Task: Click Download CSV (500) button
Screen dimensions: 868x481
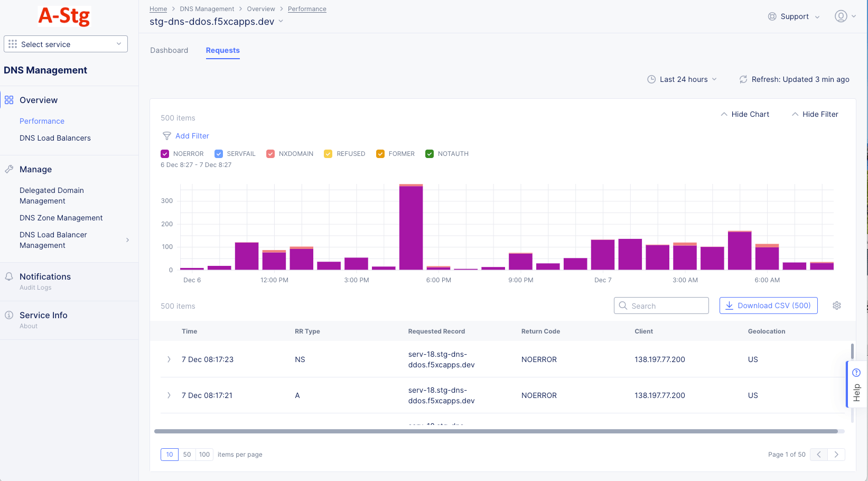Action: 768,306
